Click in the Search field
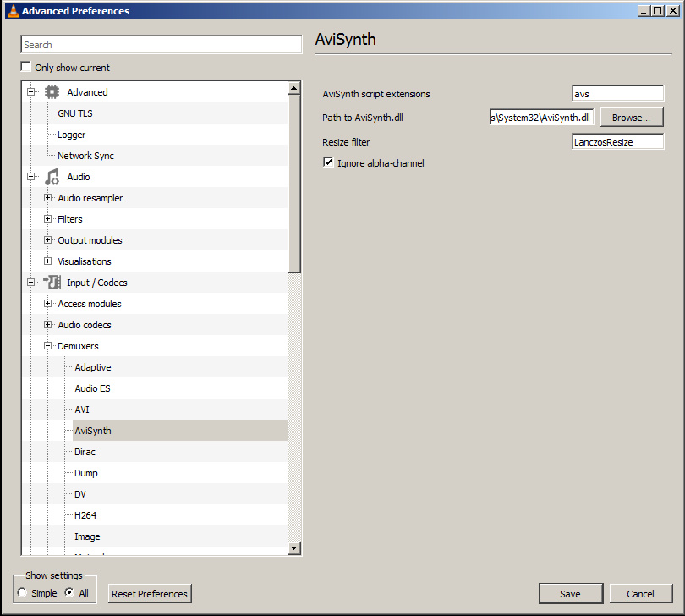 (162, 45)
